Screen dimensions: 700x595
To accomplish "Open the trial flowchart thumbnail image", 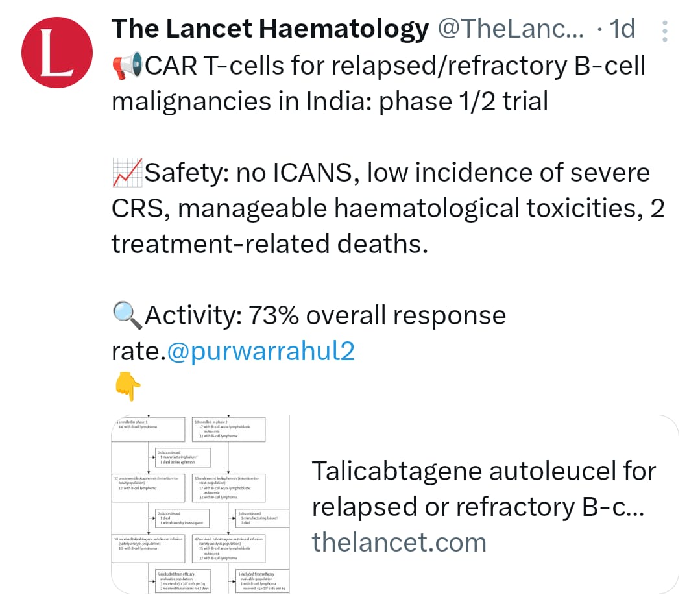I will (x=200, y=503).
